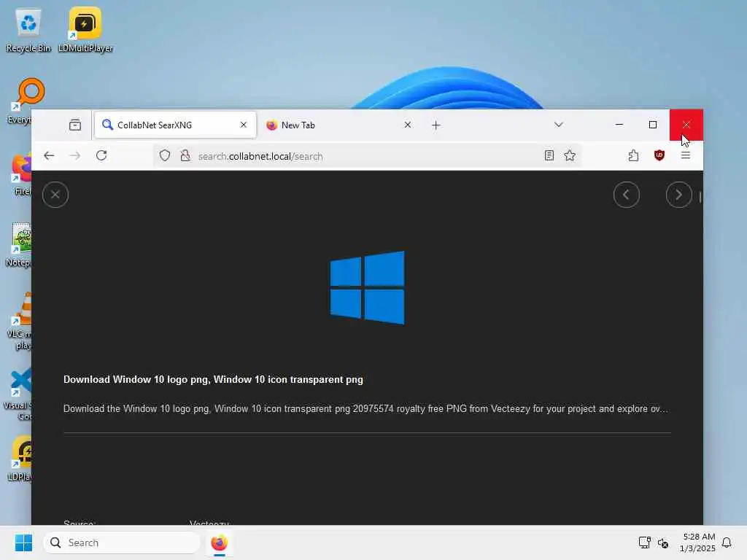Open Windows Start menu
Viewport: 747px width, 560px height.
(23, 542)
